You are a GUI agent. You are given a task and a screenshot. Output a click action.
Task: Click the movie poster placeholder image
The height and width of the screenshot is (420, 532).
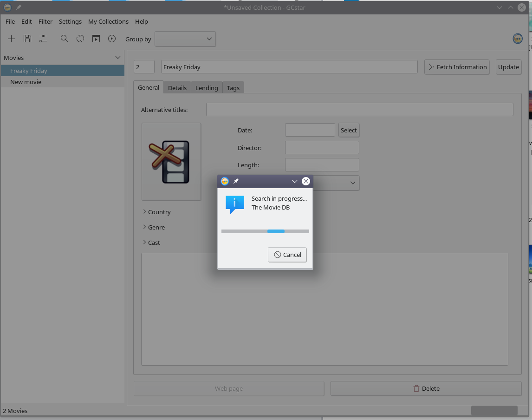[x=171, y=162]
